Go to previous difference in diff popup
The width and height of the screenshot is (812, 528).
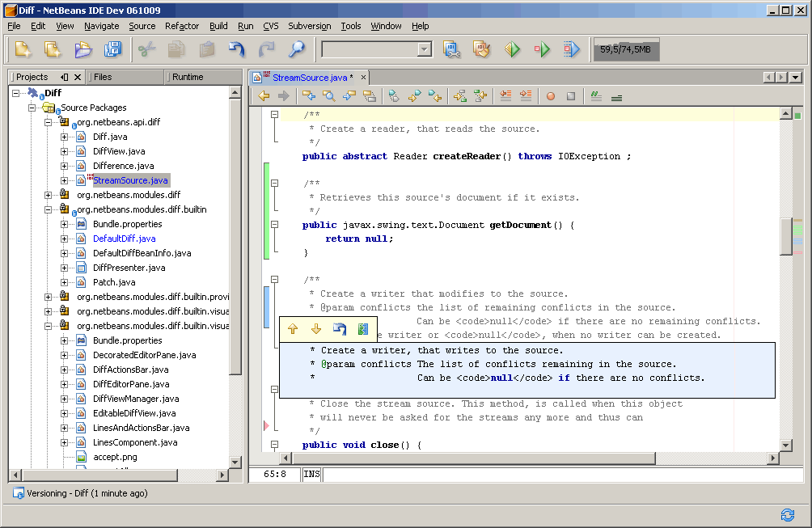tap(293, 329)
